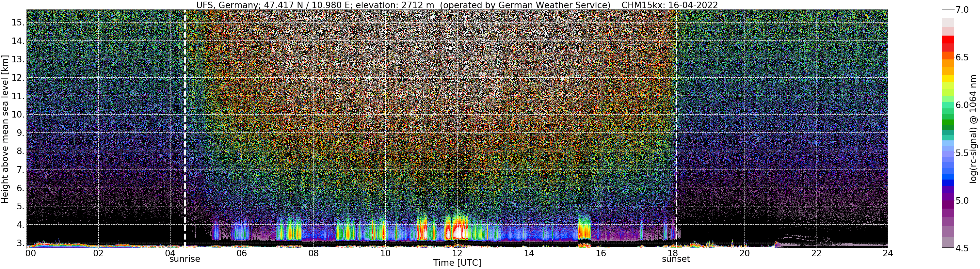Screen dimensions: 980x269
Task: Click the height axis tick "11."
Action: [18, 96]
